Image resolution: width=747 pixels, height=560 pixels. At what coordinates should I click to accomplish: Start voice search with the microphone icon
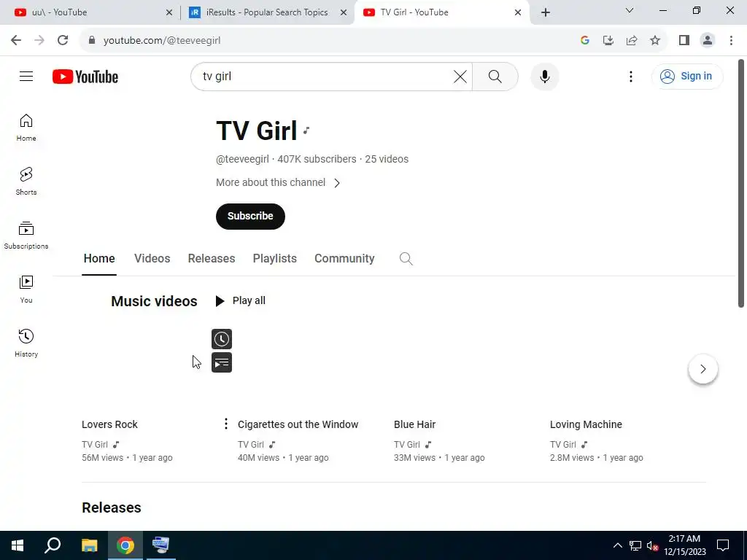click(544, 76)
